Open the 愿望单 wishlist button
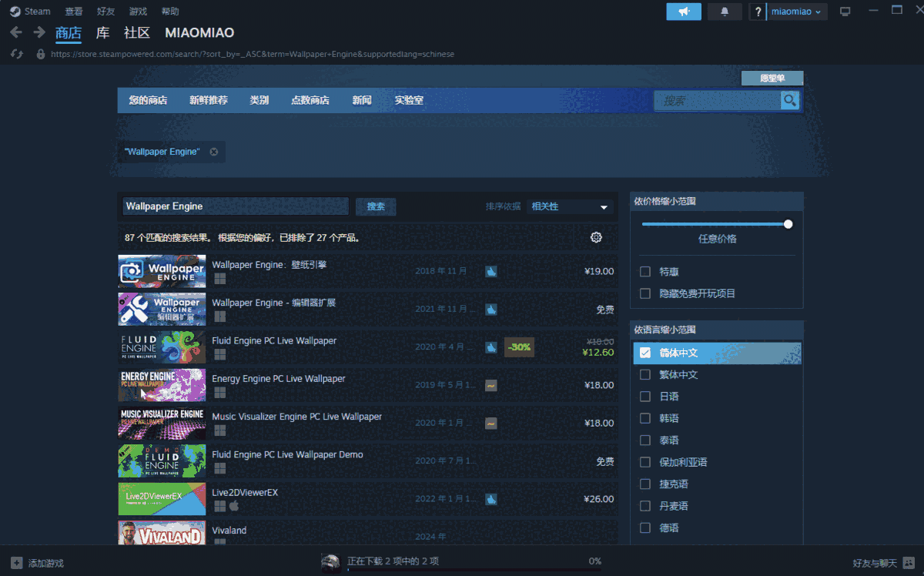The height and width of the screenshot is (576, 924). pyautogui.click(x=772, y=78)
